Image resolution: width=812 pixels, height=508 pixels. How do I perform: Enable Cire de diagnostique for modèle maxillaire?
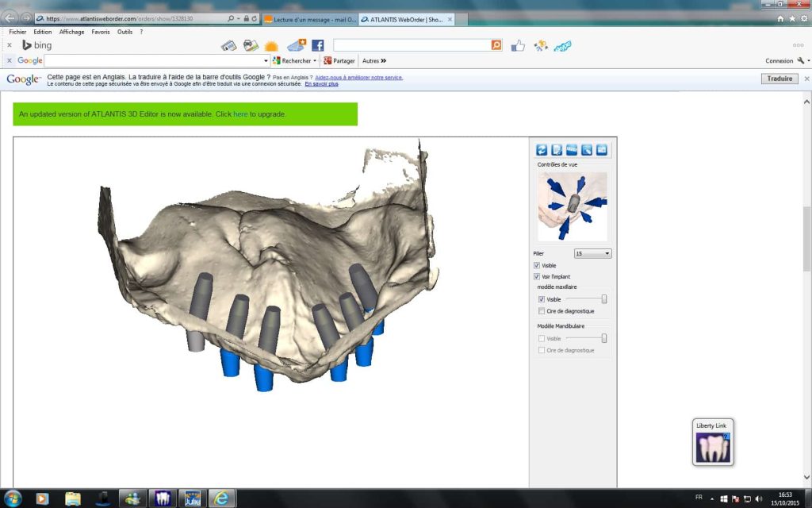542,311
